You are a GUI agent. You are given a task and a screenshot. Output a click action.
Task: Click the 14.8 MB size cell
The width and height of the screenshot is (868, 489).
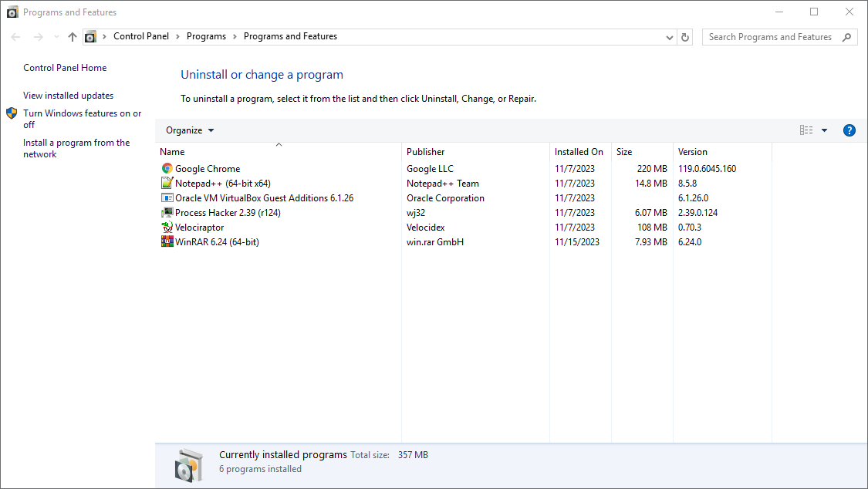[650, 183]
